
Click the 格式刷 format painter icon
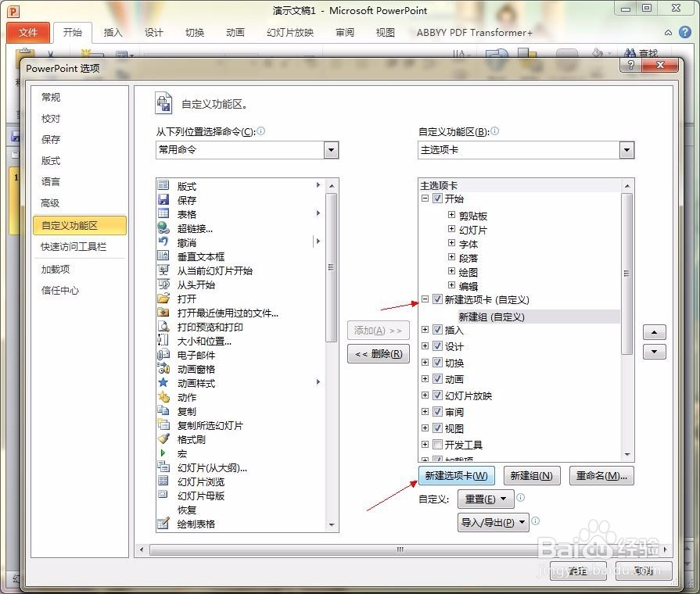[163, 438]
